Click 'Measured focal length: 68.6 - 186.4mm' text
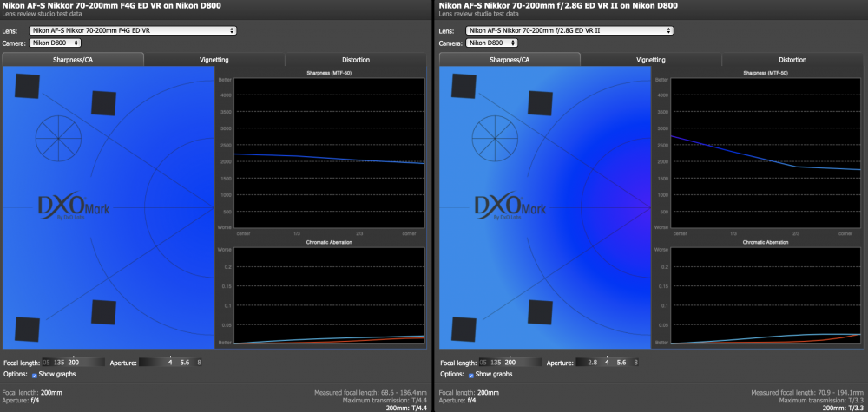The width and height of the screenshot is (868, 412). pos(371,392)
